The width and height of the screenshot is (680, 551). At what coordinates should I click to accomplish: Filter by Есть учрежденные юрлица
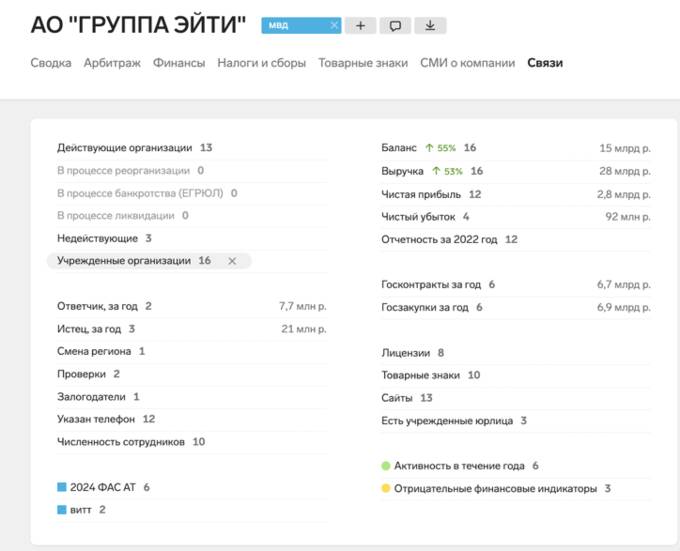click(516, 421)
